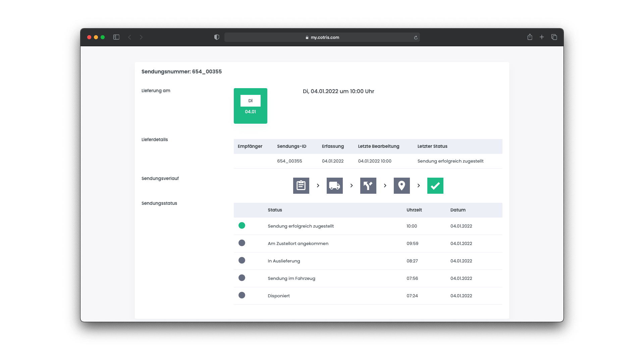Open the browser share icon
The height and width of the screenshot is (362, 644).
[x=530, y=37]
